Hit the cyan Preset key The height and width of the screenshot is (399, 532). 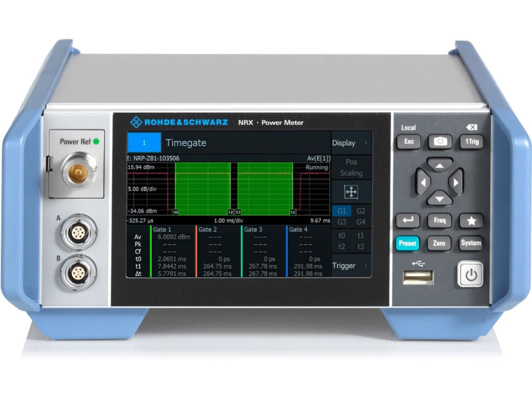[x=407, y=243]
